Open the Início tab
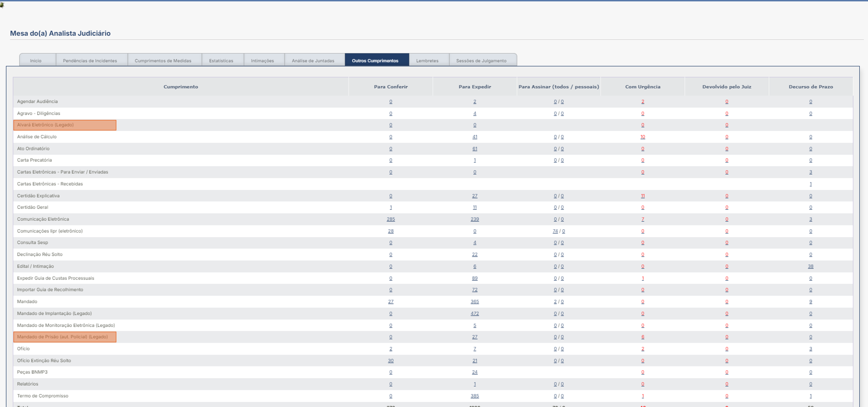 pyautogui.click(x=36, y=61)
